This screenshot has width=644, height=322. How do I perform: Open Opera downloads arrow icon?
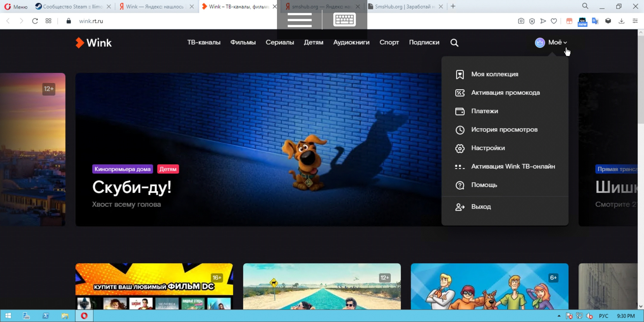point(621,21)
